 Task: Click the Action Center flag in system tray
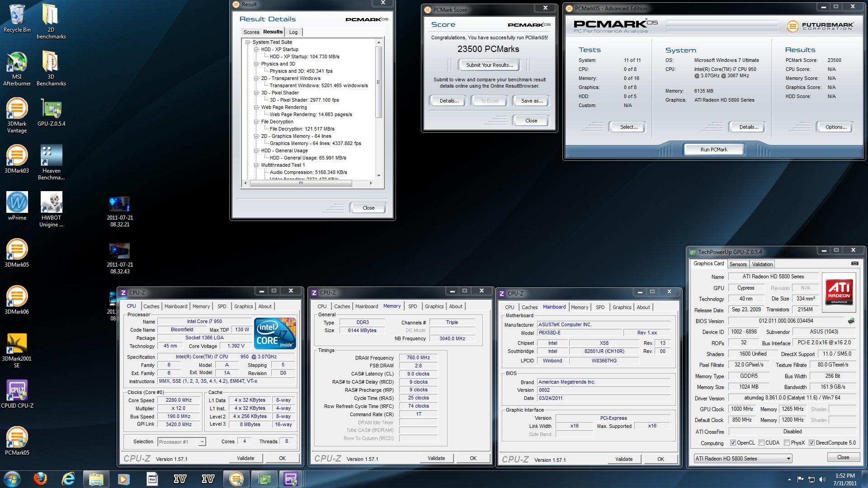(800, 479)
